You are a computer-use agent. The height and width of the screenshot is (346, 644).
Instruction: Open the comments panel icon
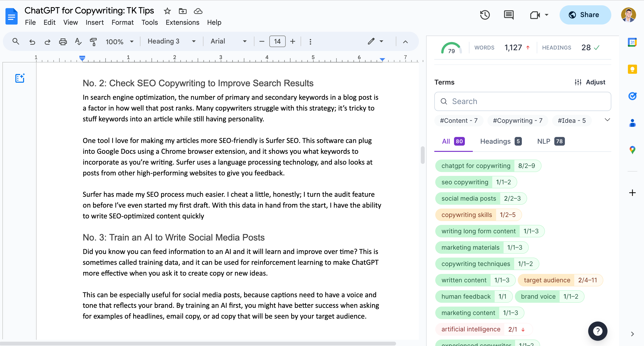(509, 15)
